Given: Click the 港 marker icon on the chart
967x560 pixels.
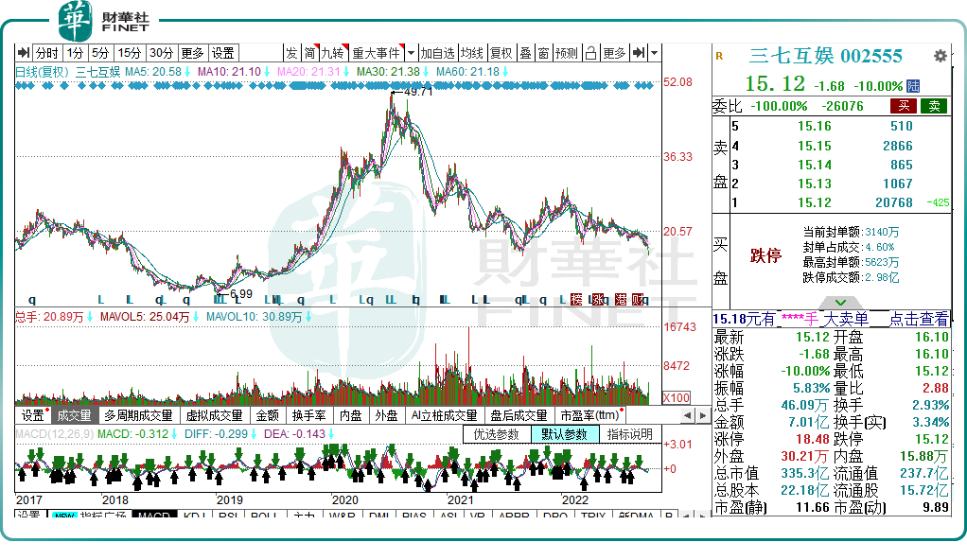Looking at the screenshot, I should point(621,300).
